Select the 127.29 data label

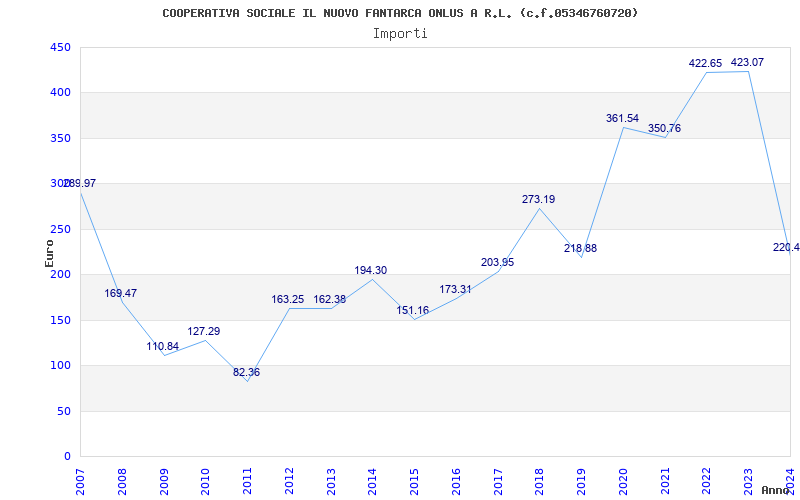click(x=204, y=331)
